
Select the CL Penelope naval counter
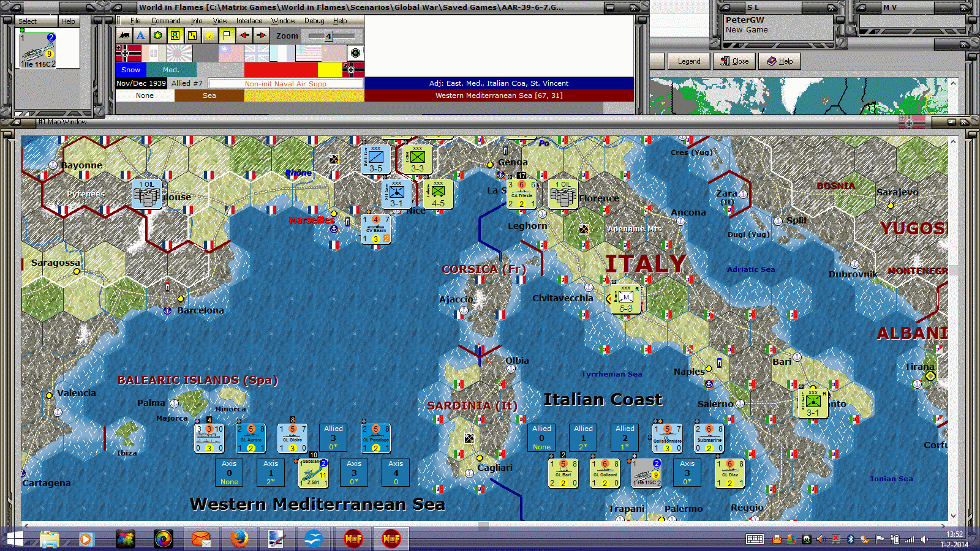(375, 438)
